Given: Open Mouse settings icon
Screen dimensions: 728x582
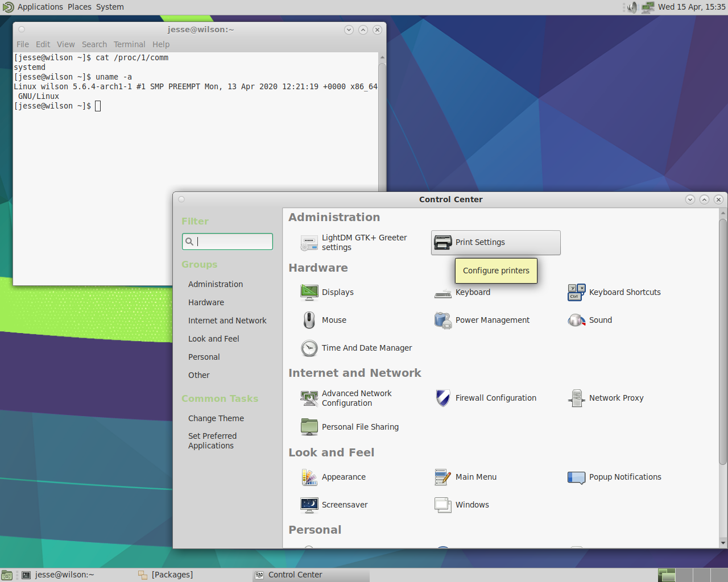Looking at the screenshot, I should (309, 320).
